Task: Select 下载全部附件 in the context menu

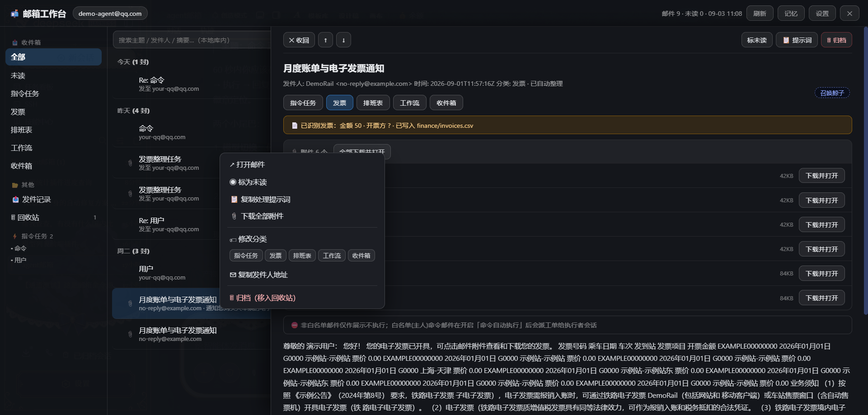Action: pos(302,216)
